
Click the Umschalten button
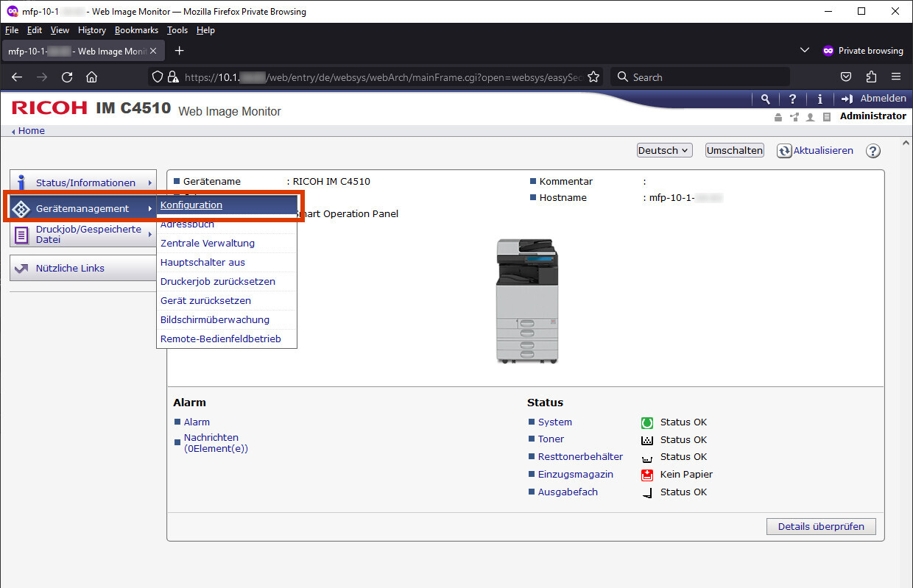pos(734,150)
